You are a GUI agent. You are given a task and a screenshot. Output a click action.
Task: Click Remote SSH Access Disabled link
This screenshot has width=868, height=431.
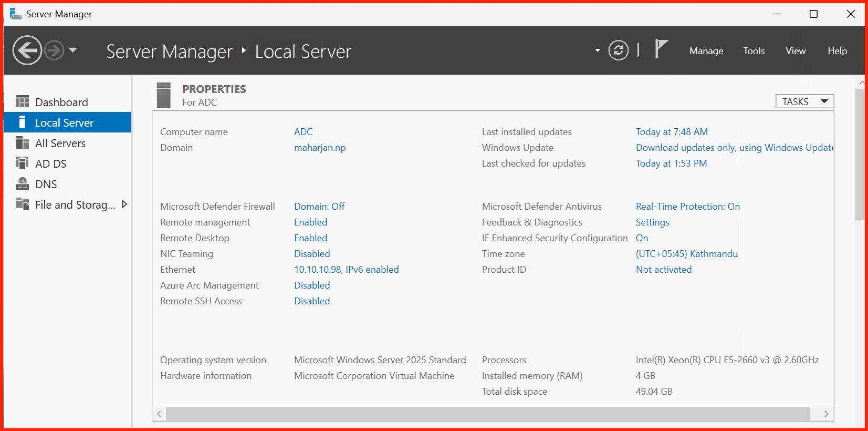click(x=312, y=301)
